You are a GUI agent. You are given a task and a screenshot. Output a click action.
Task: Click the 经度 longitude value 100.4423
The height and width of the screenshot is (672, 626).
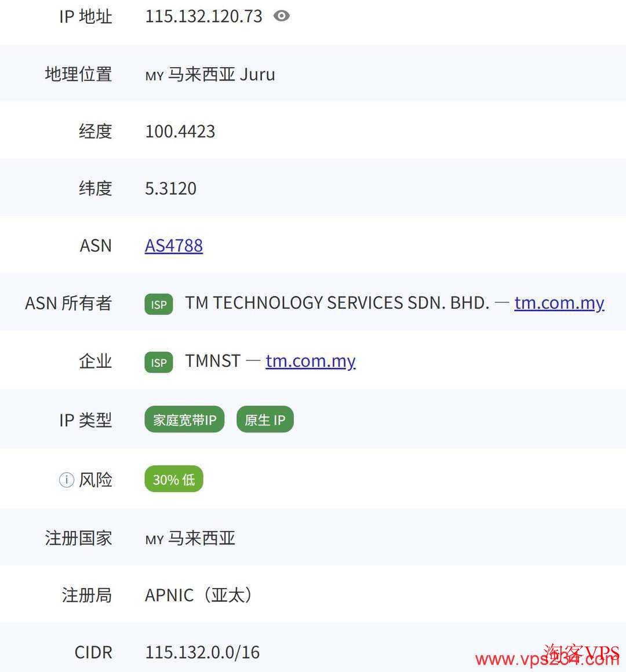180,132
